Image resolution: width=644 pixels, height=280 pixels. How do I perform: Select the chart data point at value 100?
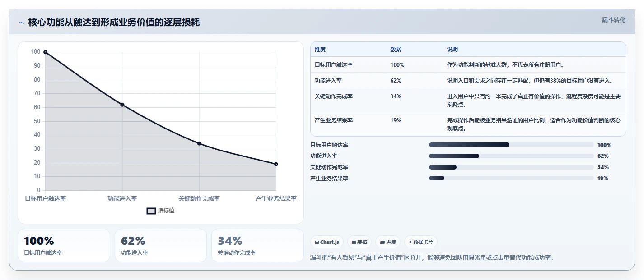(45, 52)
